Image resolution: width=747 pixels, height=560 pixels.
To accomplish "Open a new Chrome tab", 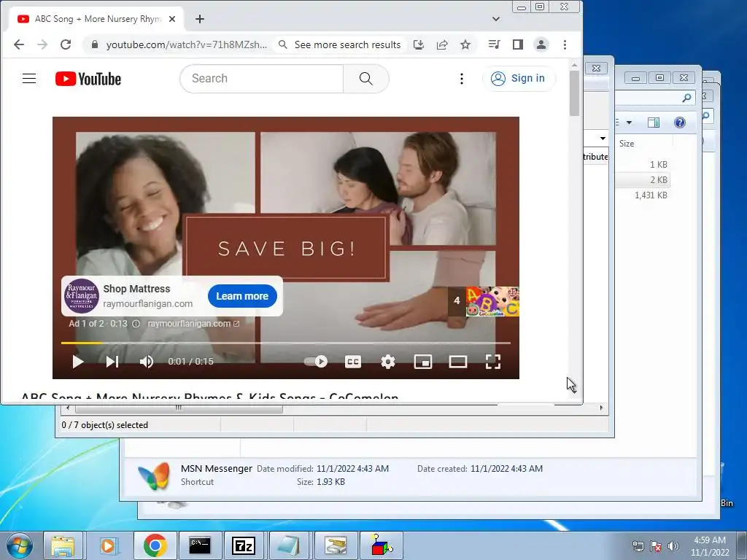I will pyautogui.click(x=200, y=19).
